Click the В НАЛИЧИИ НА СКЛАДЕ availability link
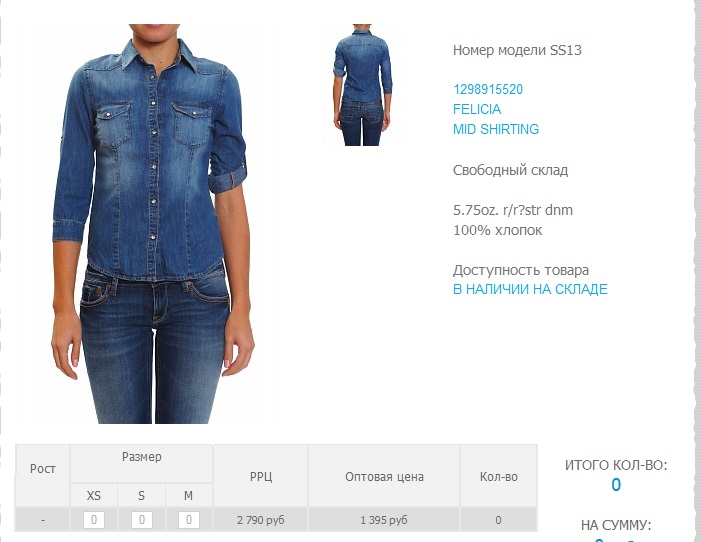Screen dimensions: 701x542 click(x=530, y=289)
